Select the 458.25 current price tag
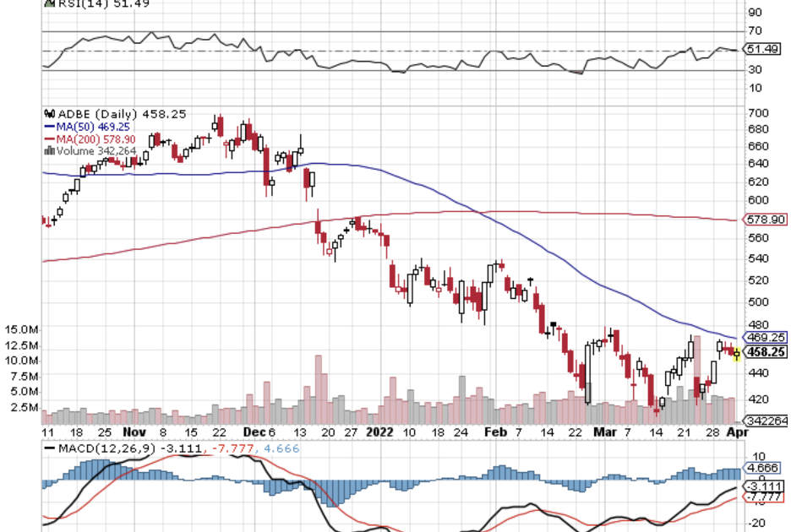Image resolution: width=791 pixels, height=532 pixels. (766, 353)
